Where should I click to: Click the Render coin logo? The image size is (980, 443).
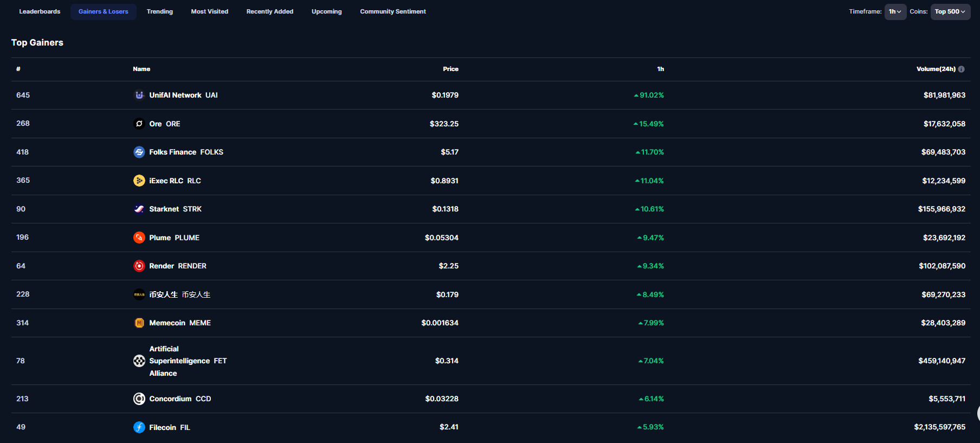pos(139,266)
